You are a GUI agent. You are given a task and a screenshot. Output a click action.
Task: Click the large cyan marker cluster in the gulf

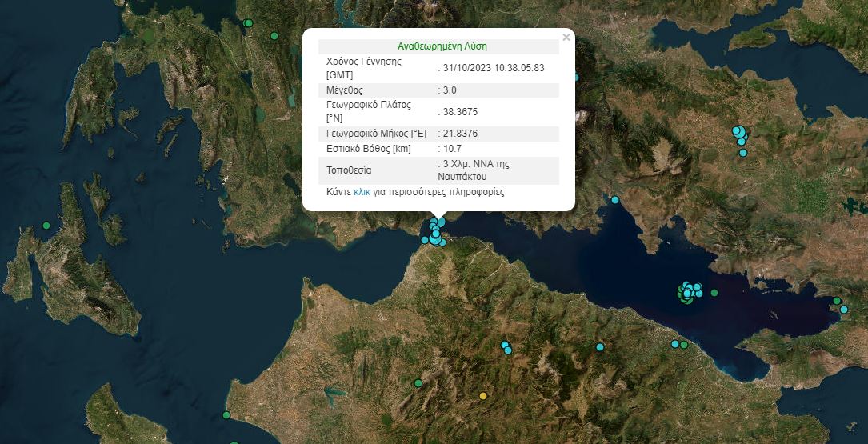click(690, 290)
